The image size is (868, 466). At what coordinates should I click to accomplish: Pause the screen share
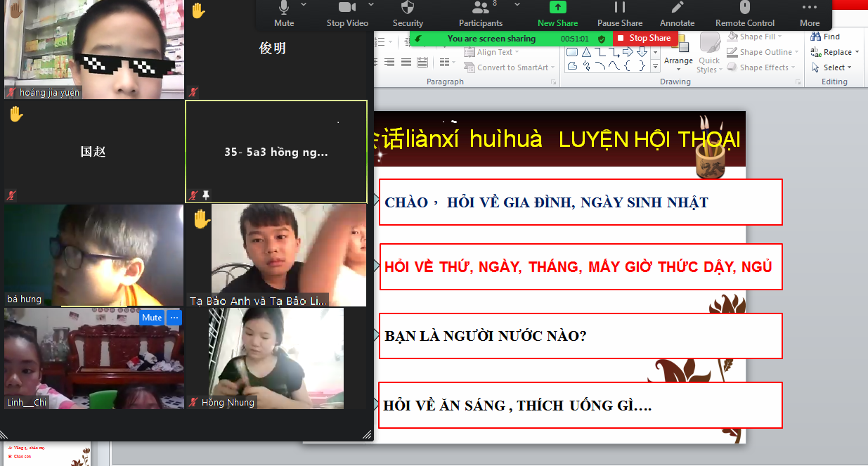[x=620, y=13]
